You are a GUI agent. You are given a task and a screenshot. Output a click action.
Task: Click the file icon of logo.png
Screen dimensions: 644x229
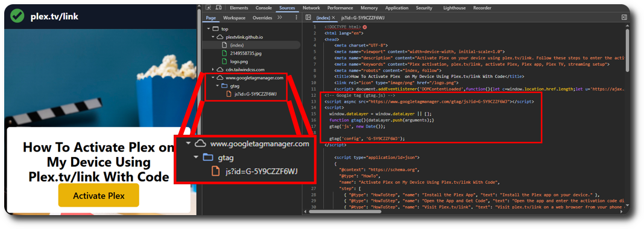coord(224,62)
